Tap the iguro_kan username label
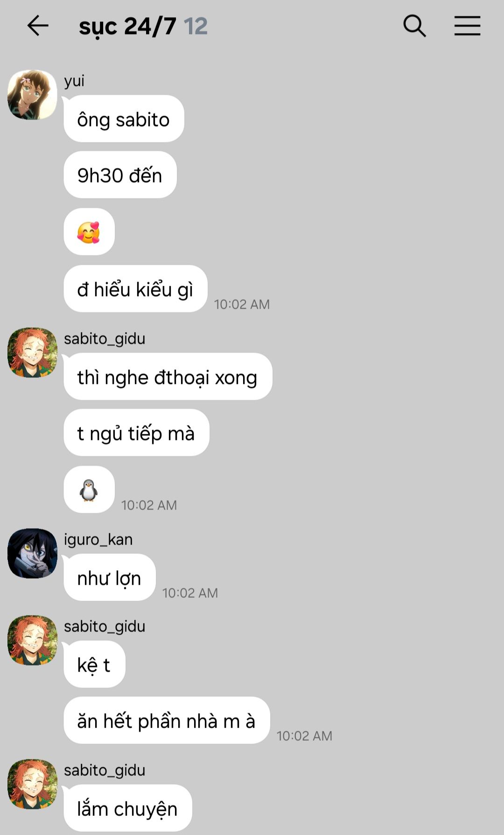504x835 pixels. [98, 539]
